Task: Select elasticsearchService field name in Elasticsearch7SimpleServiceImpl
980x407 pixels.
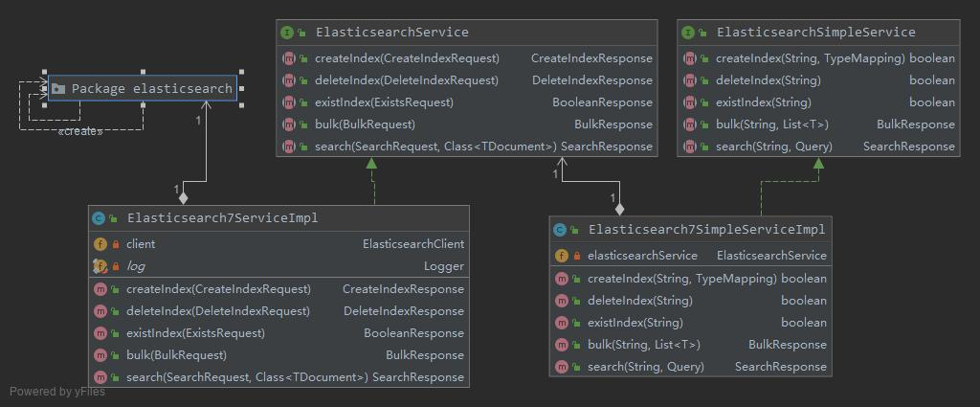Action: click(x=642, y=255)
